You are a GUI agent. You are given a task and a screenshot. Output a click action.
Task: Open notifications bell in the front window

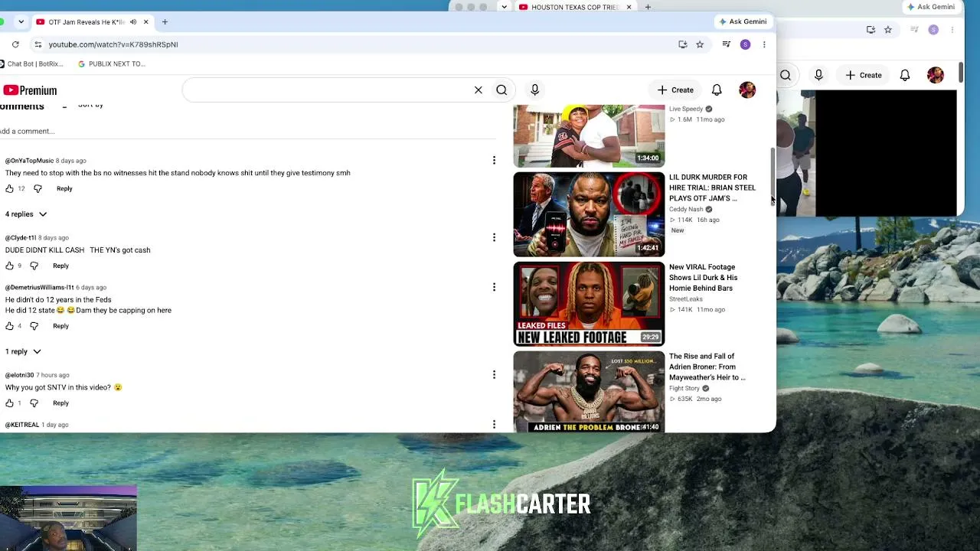[717, 90]
